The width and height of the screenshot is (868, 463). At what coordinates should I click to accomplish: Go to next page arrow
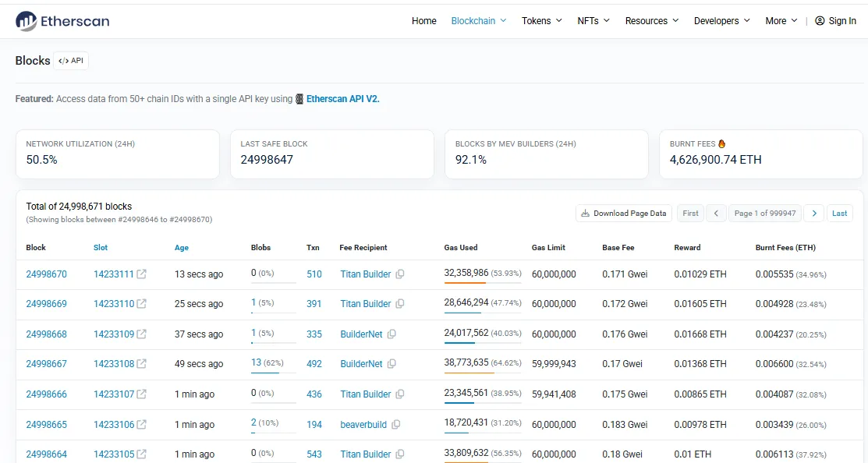pos(813,213)
